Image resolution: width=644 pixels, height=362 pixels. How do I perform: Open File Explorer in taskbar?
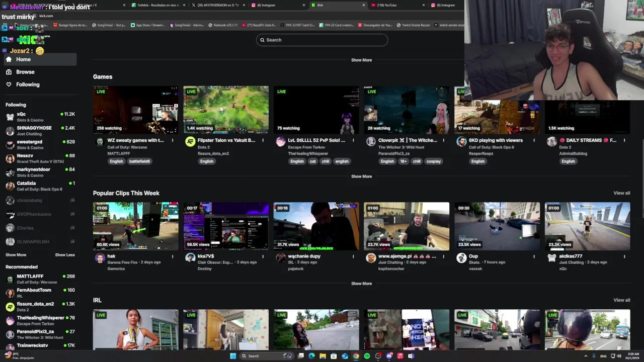323,356
